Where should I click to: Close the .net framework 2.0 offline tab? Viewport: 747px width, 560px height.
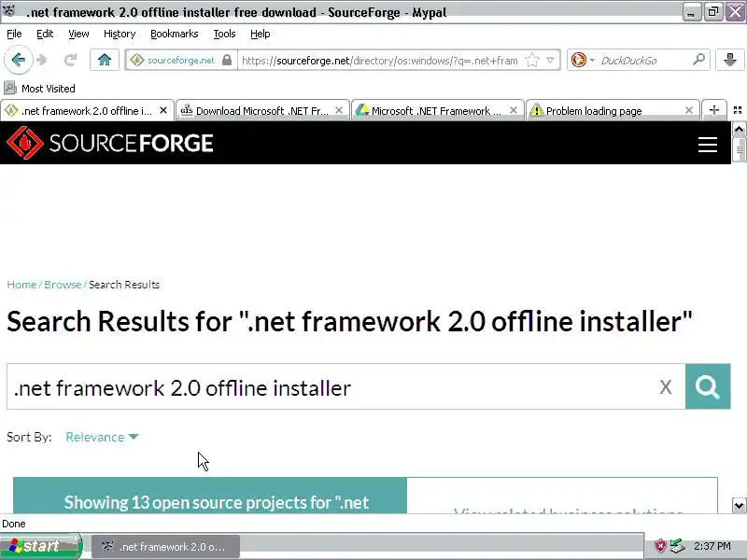[x=163, y=110]
